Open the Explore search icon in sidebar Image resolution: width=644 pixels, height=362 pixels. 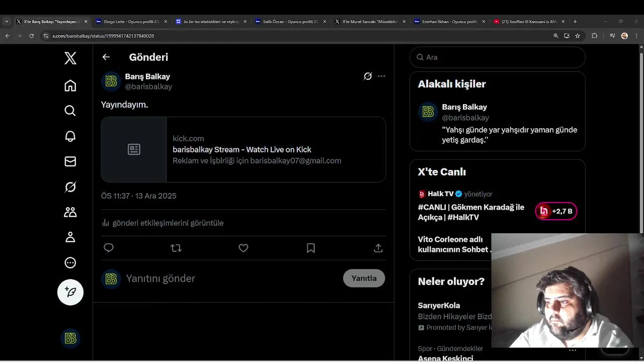coord(70,111)
